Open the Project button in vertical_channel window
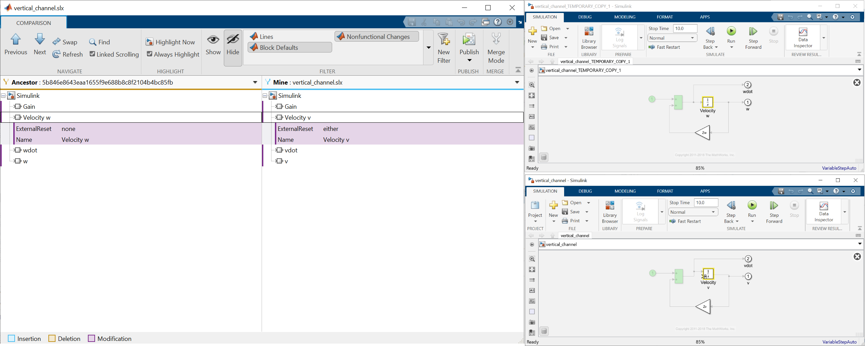The image size is (868, 346). [535, 212]
